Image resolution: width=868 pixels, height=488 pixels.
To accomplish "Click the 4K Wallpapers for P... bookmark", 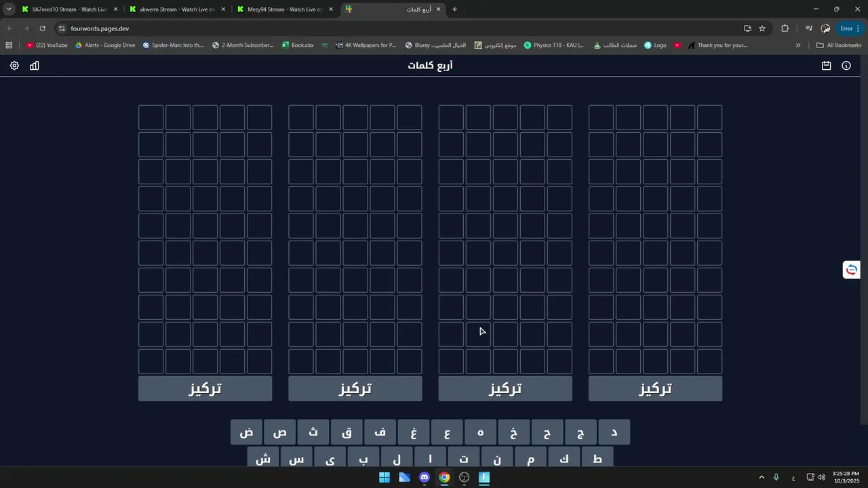I will coord(366,45).
